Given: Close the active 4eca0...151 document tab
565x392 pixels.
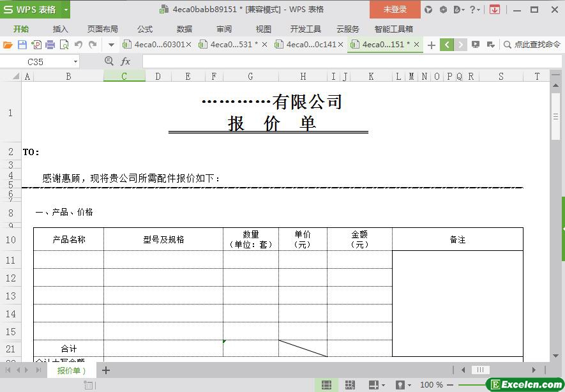Looking at the screenshot, I should click(416, 45).
